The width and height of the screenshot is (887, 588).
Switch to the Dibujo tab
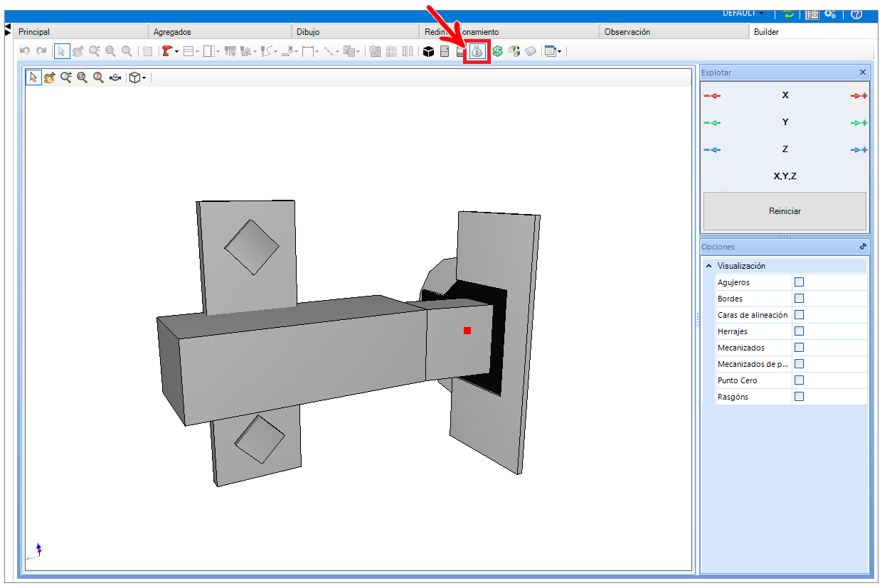point(356,32)
